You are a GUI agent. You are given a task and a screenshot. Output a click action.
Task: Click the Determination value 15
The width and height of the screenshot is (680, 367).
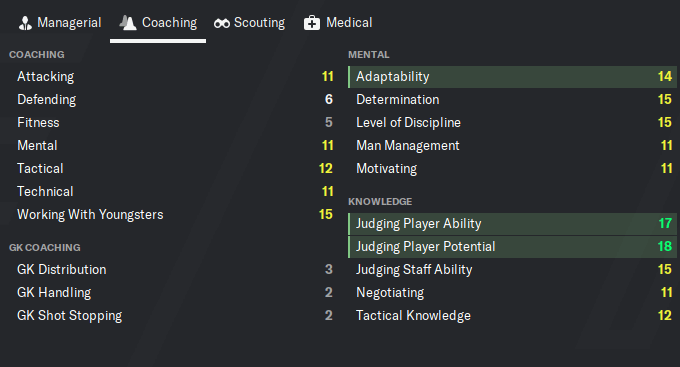point(665,100)
